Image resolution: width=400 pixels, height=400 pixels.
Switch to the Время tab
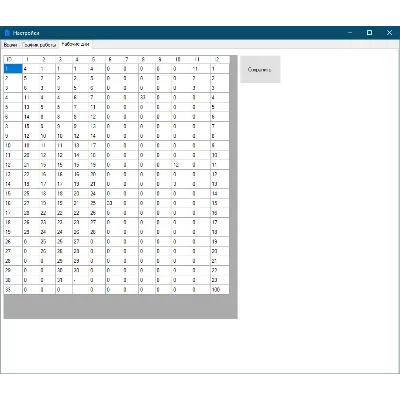coord(10,45)
